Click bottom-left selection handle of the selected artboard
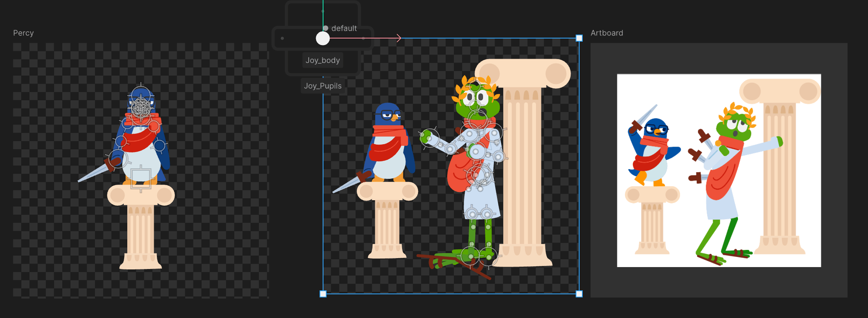This screenshot has width=868, height=318. tap(323, 294)
